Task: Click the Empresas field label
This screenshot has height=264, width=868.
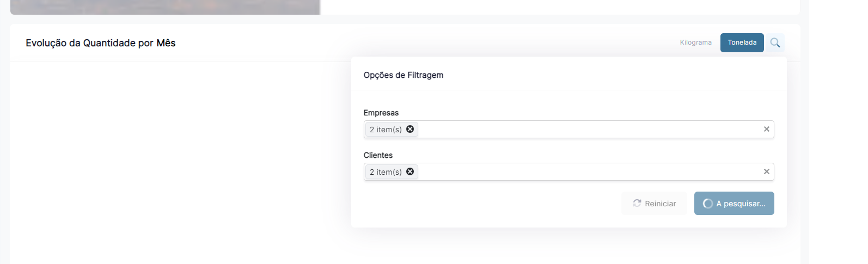Action: 381,113
